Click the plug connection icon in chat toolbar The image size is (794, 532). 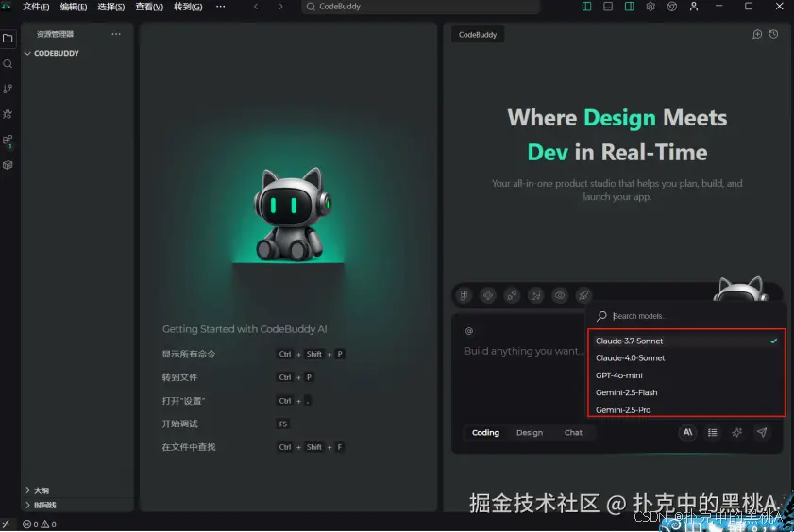click(512, 295)
